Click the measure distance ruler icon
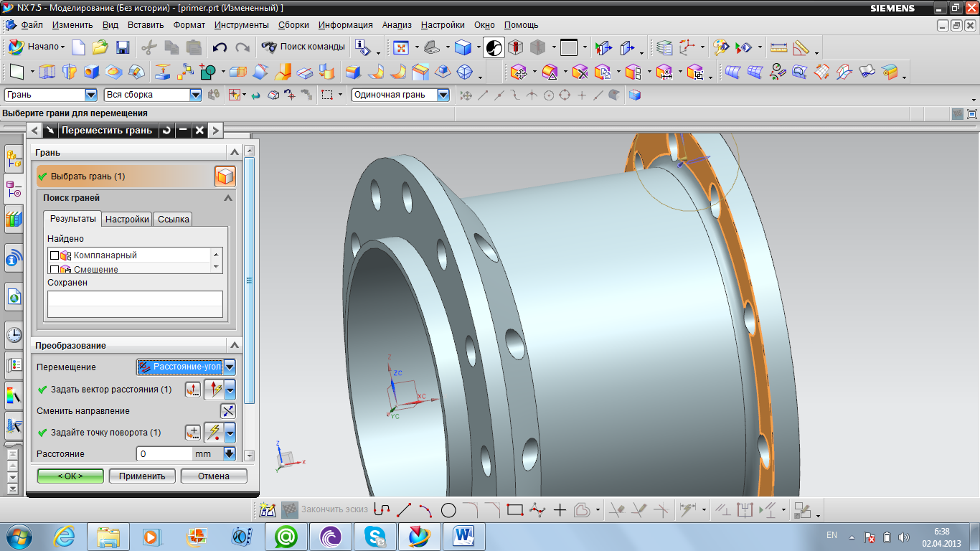 (x=778, y=47)
